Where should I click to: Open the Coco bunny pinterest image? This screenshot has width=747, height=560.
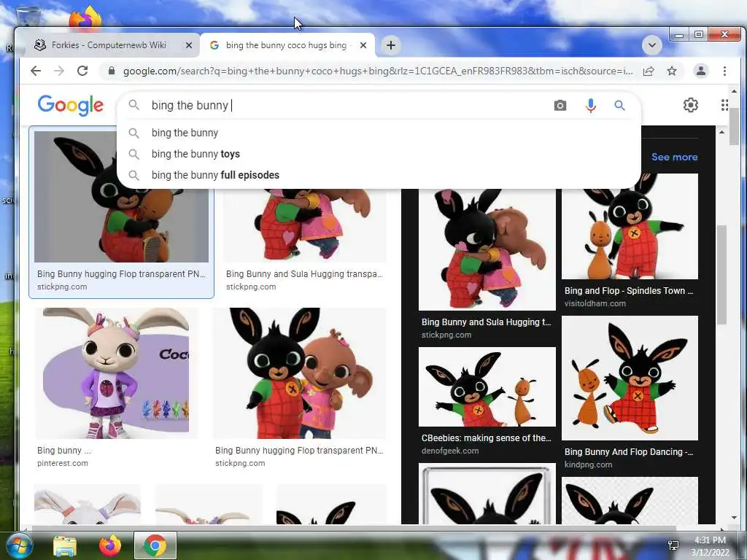tap(116, 373)
